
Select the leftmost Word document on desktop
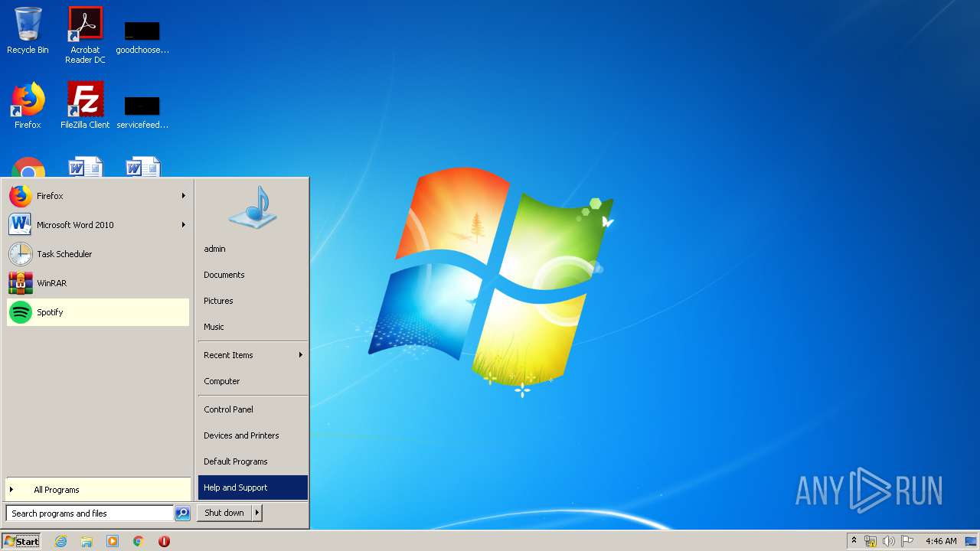click(x=85, y=167)
